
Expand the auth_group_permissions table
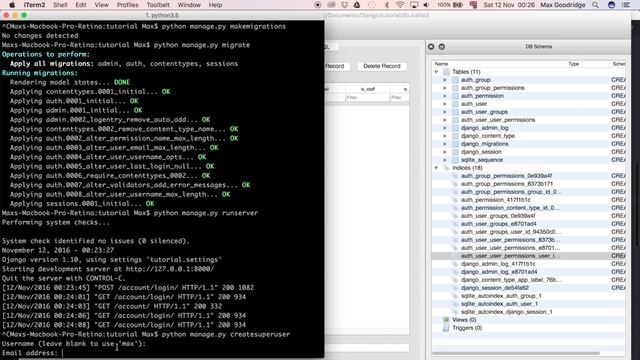(445, 88)
